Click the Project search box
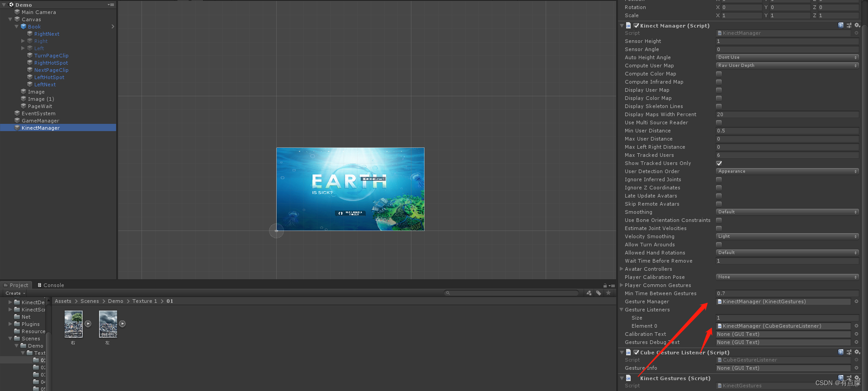The image size is (868, 391). [x=511, y=293]
